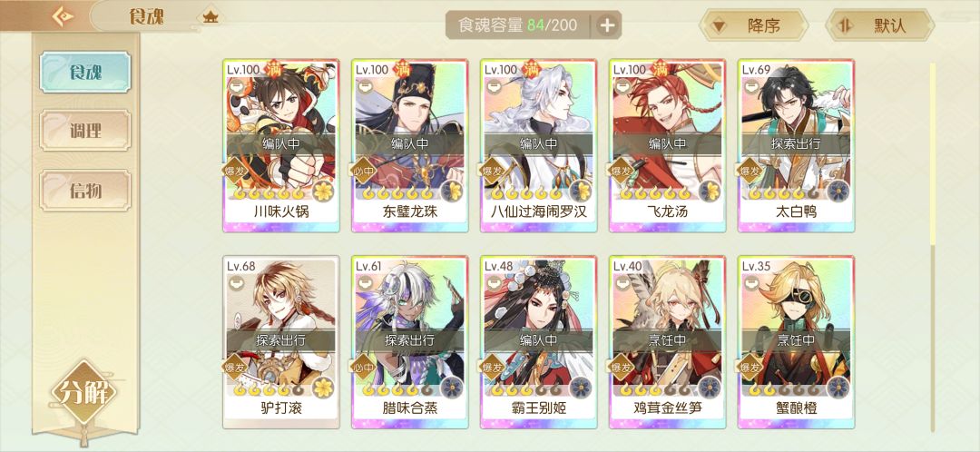
Task: Tap the back arrow icon
Action: 63,16
